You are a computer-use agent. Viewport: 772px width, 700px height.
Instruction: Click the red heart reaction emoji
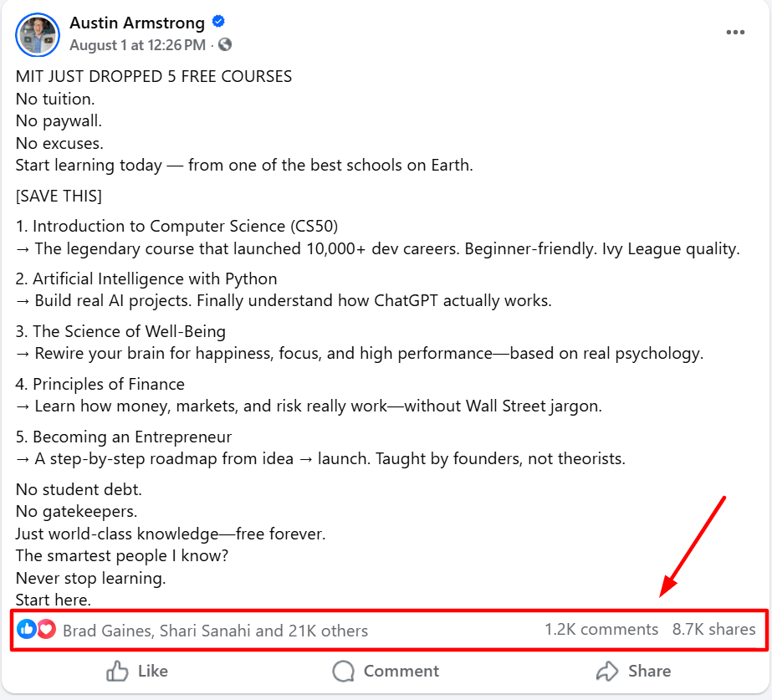pos(46,629)
